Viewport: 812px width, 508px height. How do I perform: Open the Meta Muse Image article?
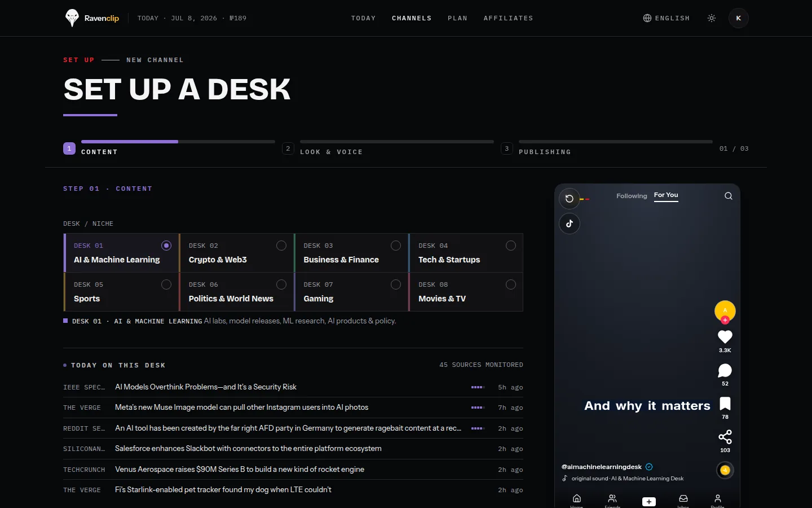pos(293,408)
